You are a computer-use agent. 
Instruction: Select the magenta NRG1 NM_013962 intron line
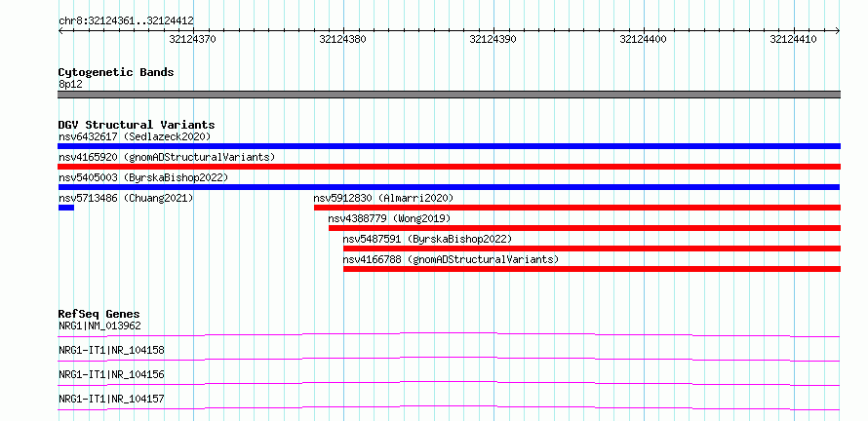(449, 334)
